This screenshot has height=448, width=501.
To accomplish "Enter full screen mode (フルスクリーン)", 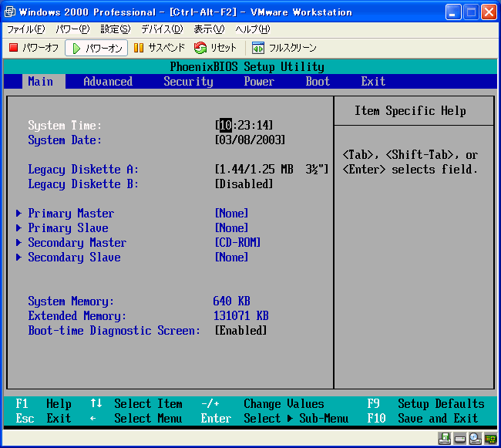I will [x=284, y=48].
